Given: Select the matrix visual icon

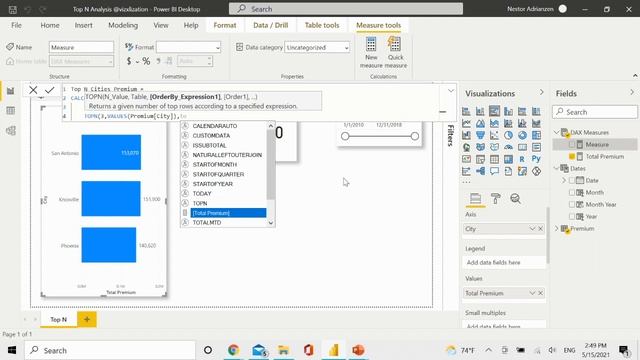Looking at the screenshot, I should tap(508, 159).
